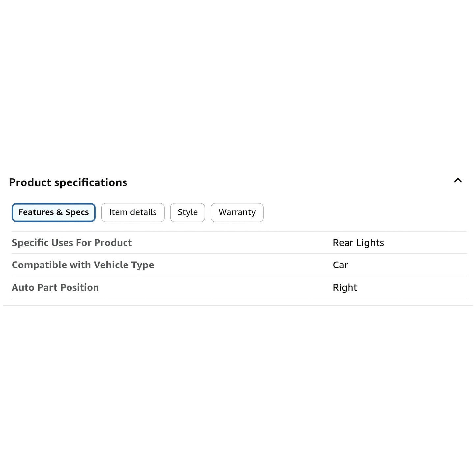Click the Compatible with Vehicle Type label

click(x=83, y=265)
